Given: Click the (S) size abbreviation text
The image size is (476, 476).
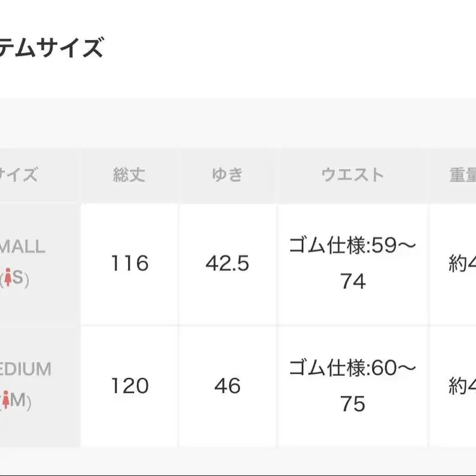Looking at the screenshot, I should click(x=14, y=278).
